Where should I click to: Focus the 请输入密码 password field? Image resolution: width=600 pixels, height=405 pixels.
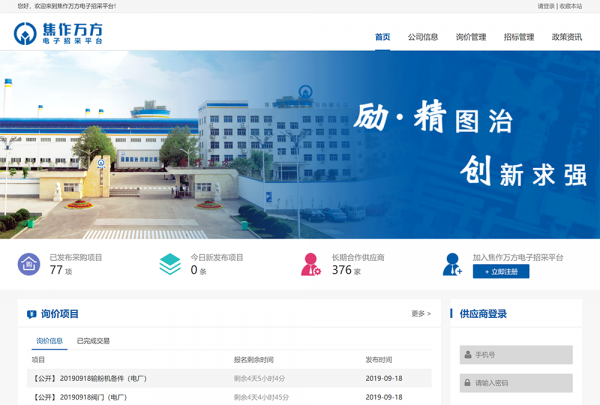[516, 383]
